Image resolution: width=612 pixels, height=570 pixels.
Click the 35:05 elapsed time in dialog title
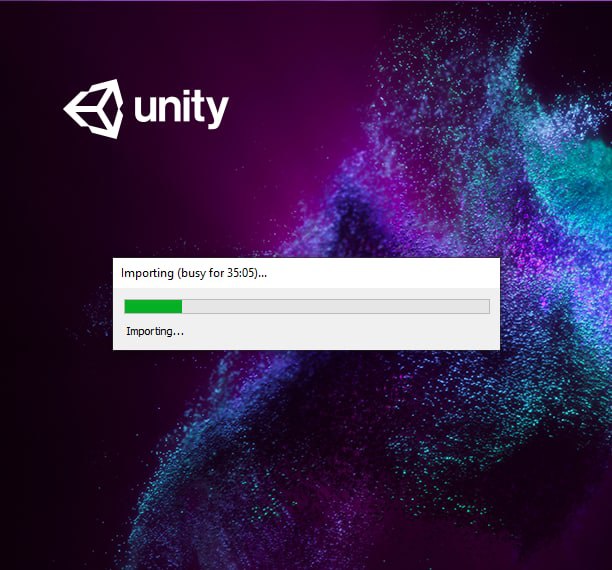pos(241,273)
